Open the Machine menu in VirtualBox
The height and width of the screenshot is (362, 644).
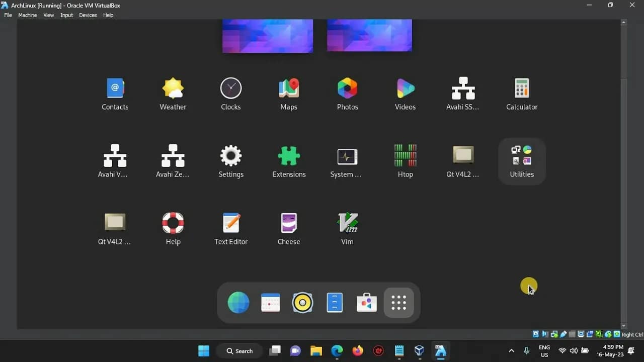pyautogui.click(x=27, y=15)
